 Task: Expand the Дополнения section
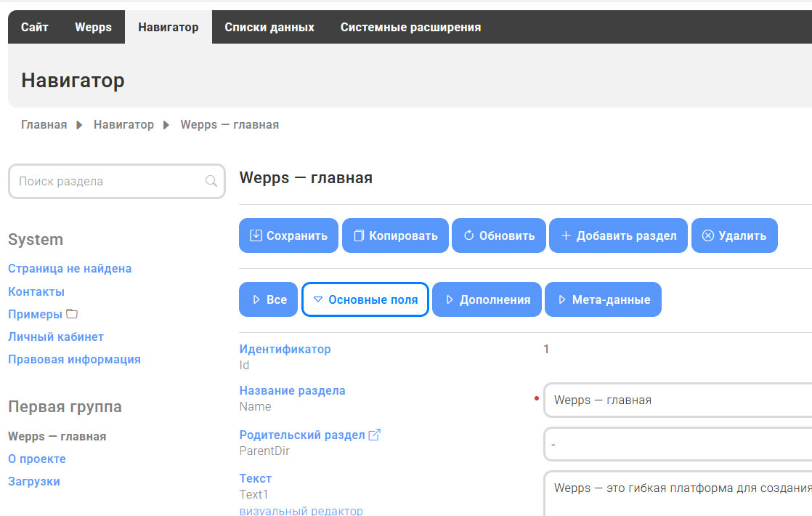pos(486,299)
